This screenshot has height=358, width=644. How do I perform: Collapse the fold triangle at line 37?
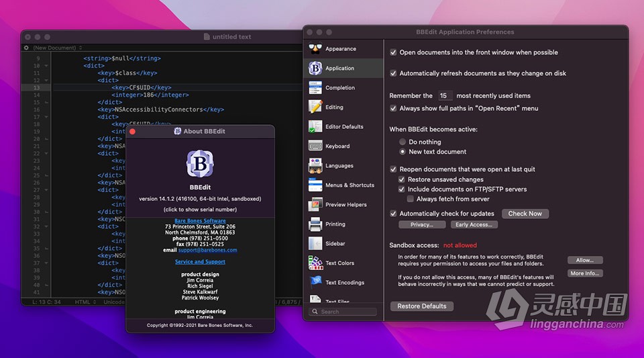coord(46,263)
